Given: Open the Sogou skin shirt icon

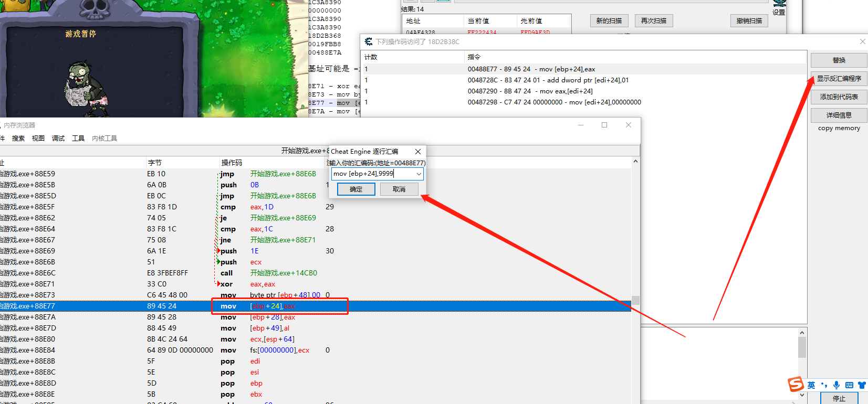Looking at the screenshot, I should 862,385.
